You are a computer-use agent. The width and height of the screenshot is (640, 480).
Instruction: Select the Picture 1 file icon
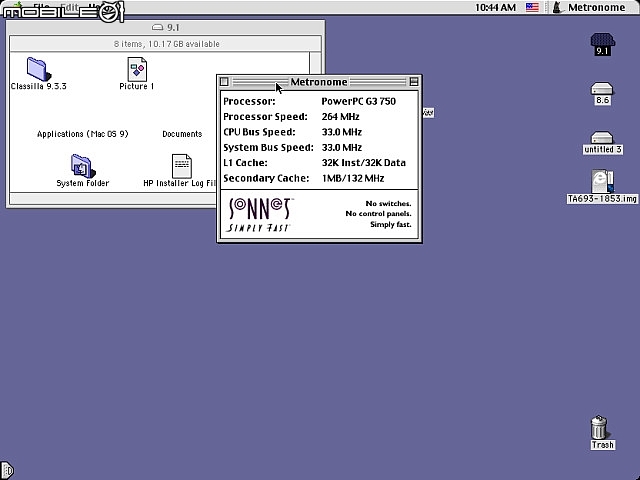pyautogui.click(x=137, y=69)
